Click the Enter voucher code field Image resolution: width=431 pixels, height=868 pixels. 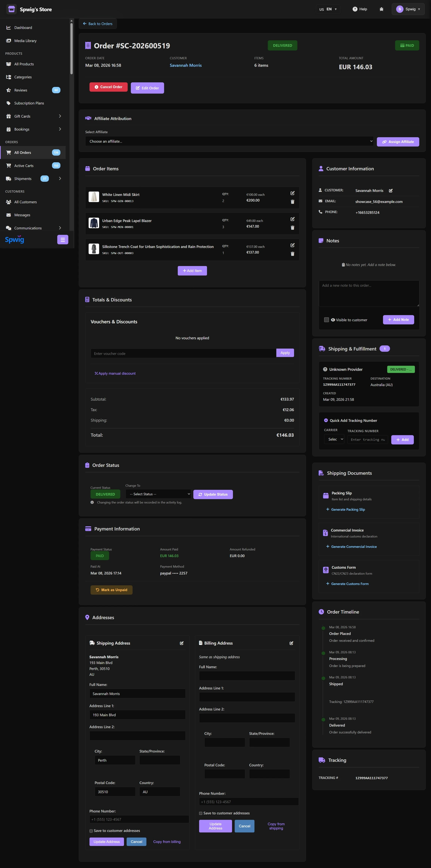[183, 353]
